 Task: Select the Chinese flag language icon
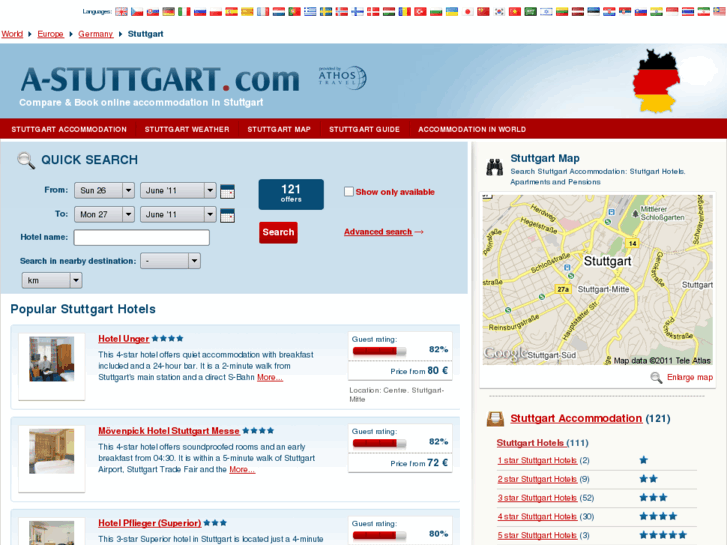tap(484, 12)
